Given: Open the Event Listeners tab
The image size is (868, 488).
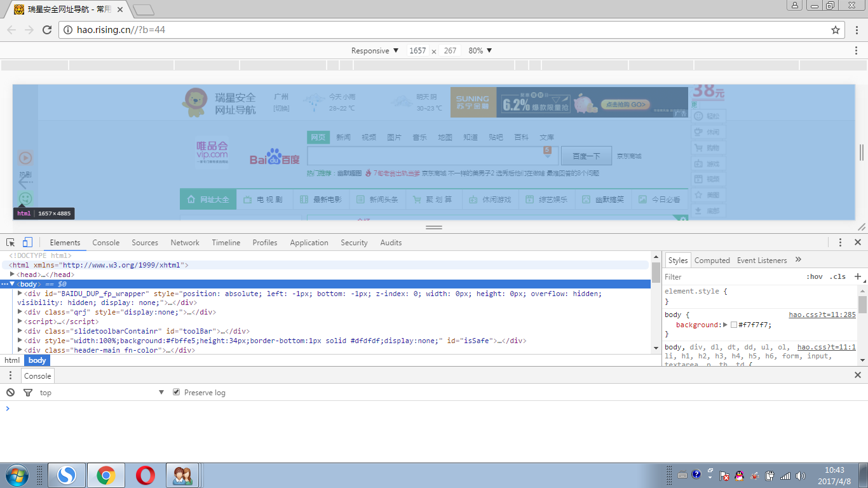Looking at the screenshot, I should [762, 261].
